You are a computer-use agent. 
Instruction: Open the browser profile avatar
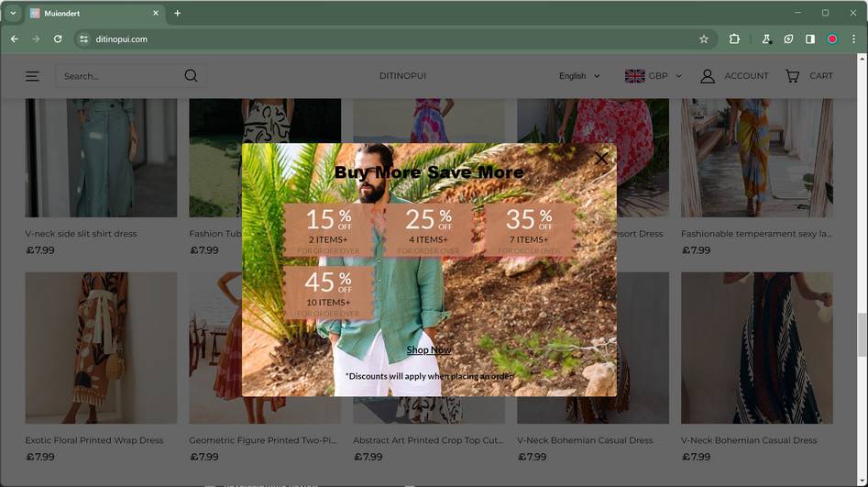[832, 39]
